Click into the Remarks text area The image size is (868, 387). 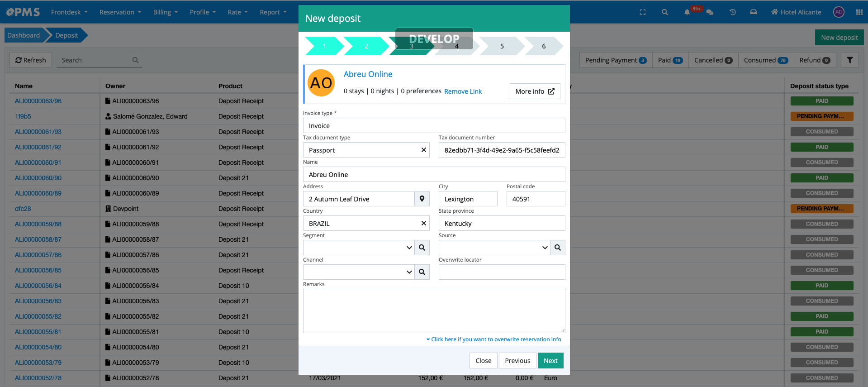click(434, 311)
